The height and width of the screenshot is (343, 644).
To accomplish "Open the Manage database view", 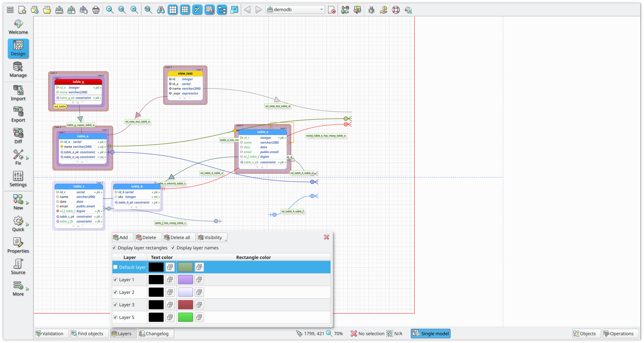I will [x=18, y=70].
